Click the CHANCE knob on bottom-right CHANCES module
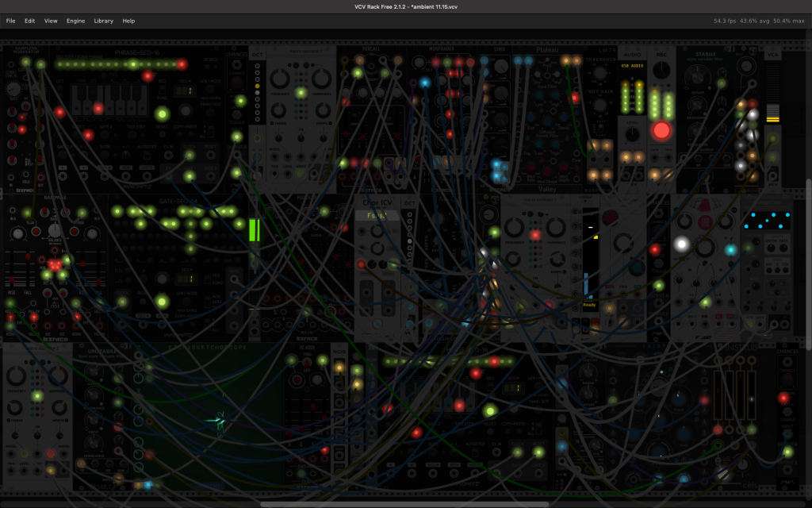 point(787,379)
